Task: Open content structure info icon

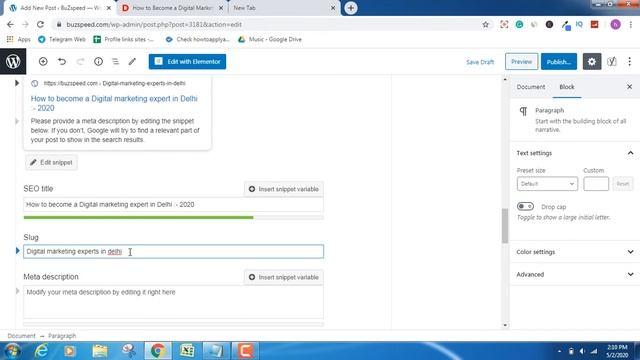Action: (98, 62)
